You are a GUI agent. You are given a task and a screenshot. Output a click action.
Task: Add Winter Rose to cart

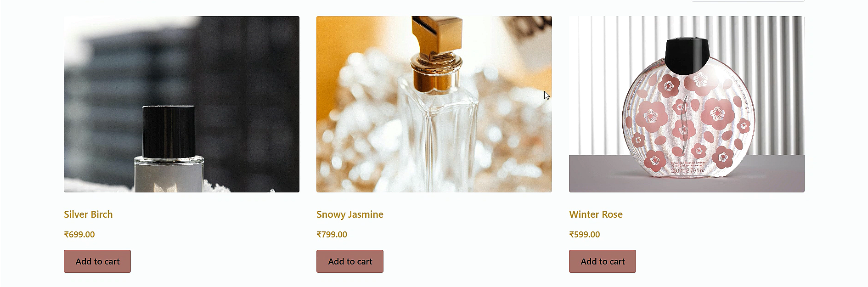click(603, 261)
